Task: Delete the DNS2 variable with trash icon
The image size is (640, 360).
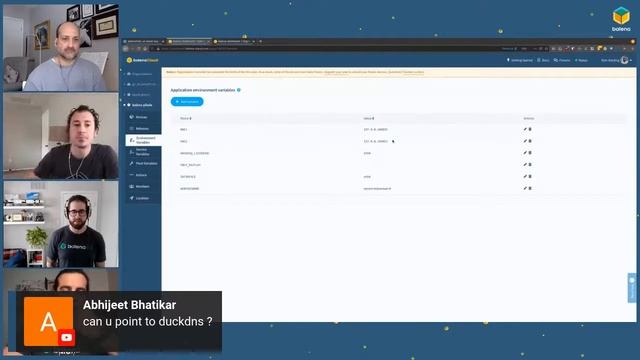Action: pos(530,141)
